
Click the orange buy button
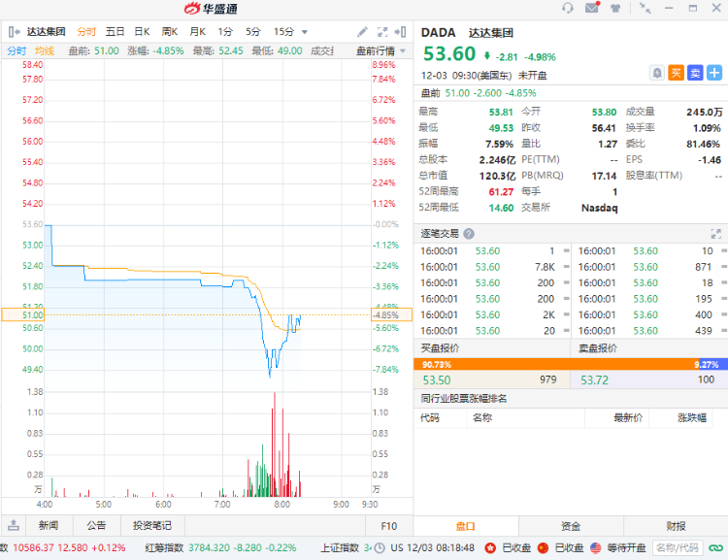[x=676, y=73]
